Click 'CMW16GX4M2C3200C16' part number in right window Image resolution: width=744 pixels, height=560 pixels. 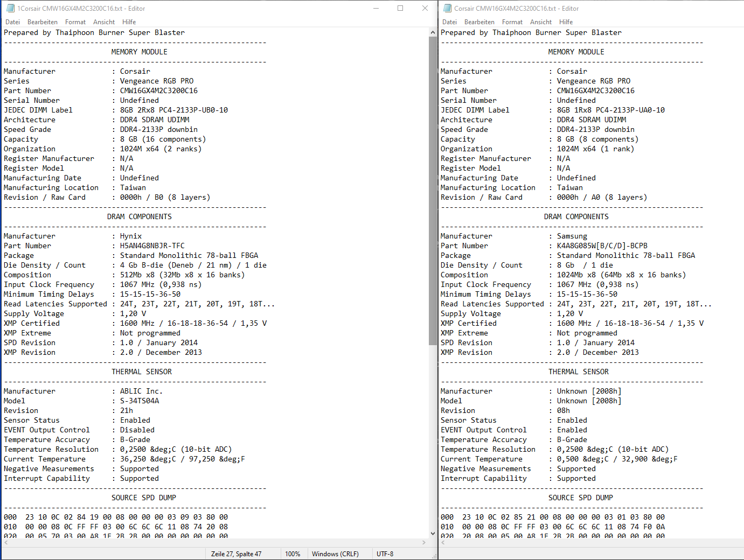(596, 90)
